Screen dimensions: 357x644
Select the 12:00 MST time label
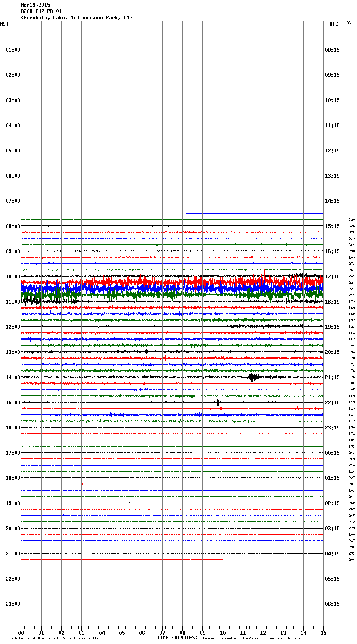coord(13,327)
